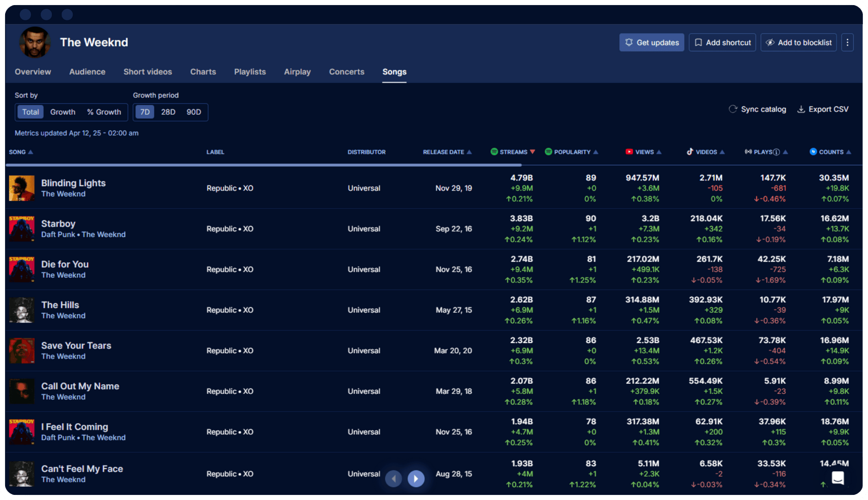
Task: Click the Blinding Lights album artwork
Action: click(22, 188)
